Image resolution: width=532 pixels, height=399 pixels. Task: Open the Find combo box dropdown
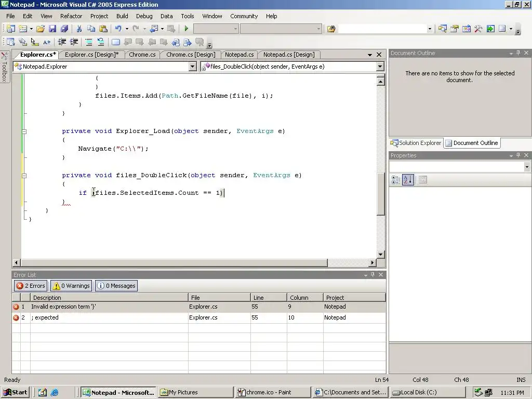coord(430,29)
